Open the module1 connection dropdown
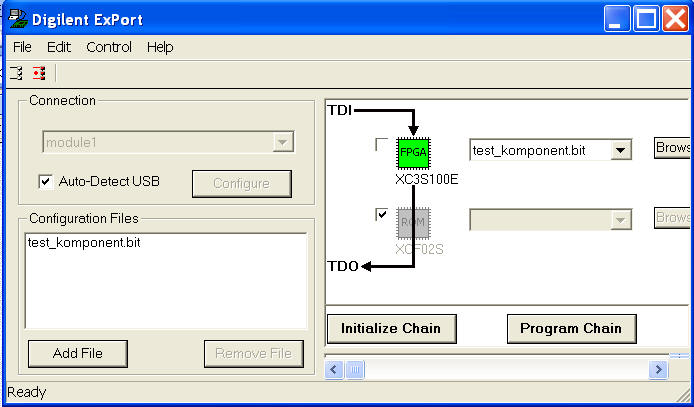694x407 pixels. [x=282, y=142]
